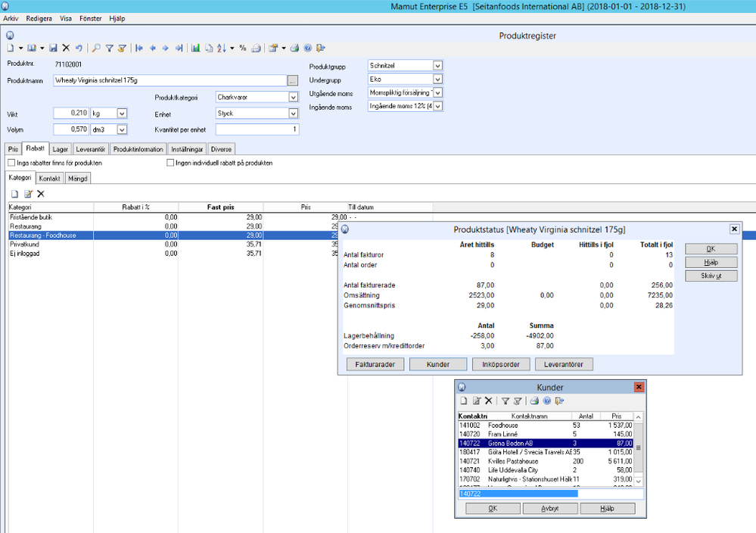This screenshot has height=533, width=756.
Task: Check 'Inga rabatter finns för produkten'
Action: tap(11, 163)
